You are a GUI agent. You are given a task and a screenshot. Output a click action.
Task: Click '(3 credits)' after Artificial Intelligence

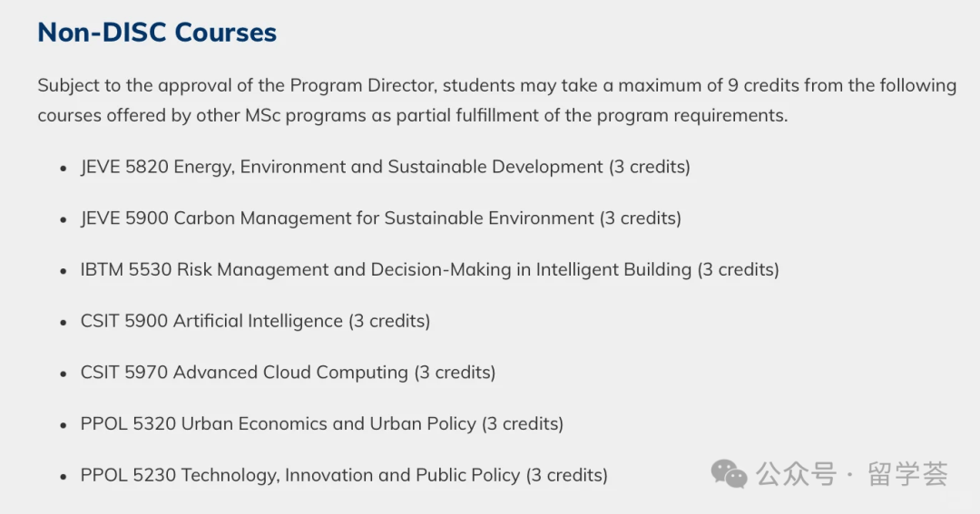click(389, 321)
